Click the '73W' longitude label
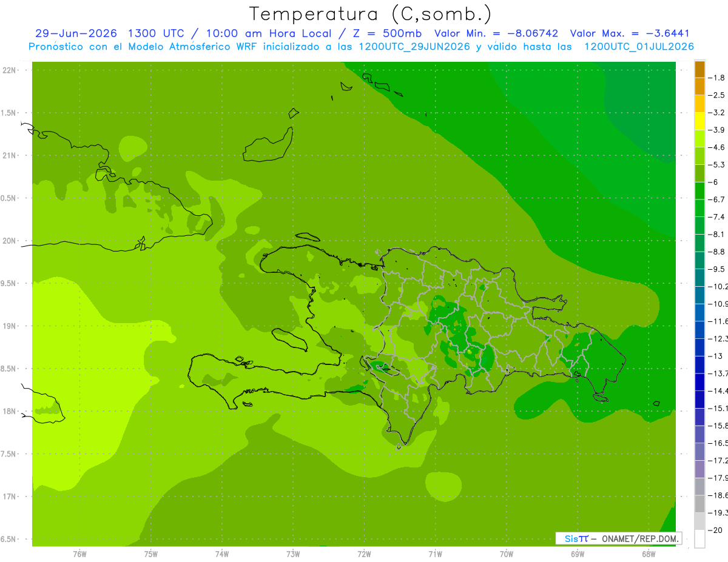This screenshot has height=562, width=728. coord(292,554)
